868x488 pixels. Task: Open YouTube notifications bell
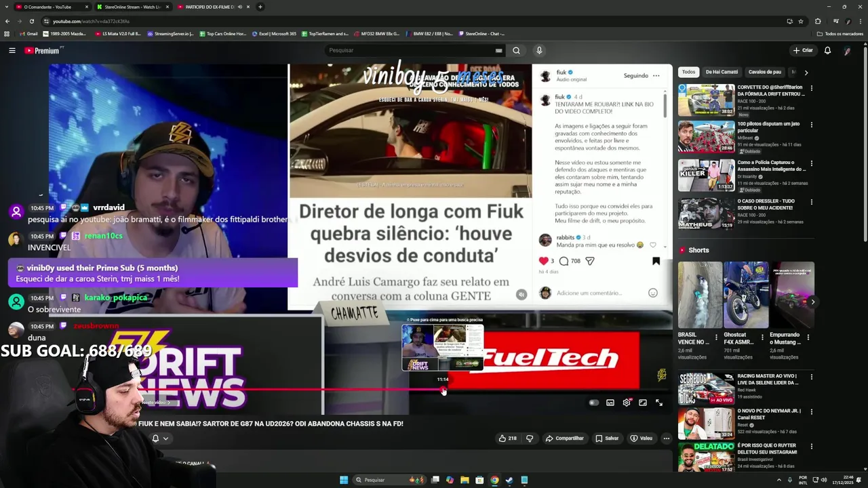point(827,50)
